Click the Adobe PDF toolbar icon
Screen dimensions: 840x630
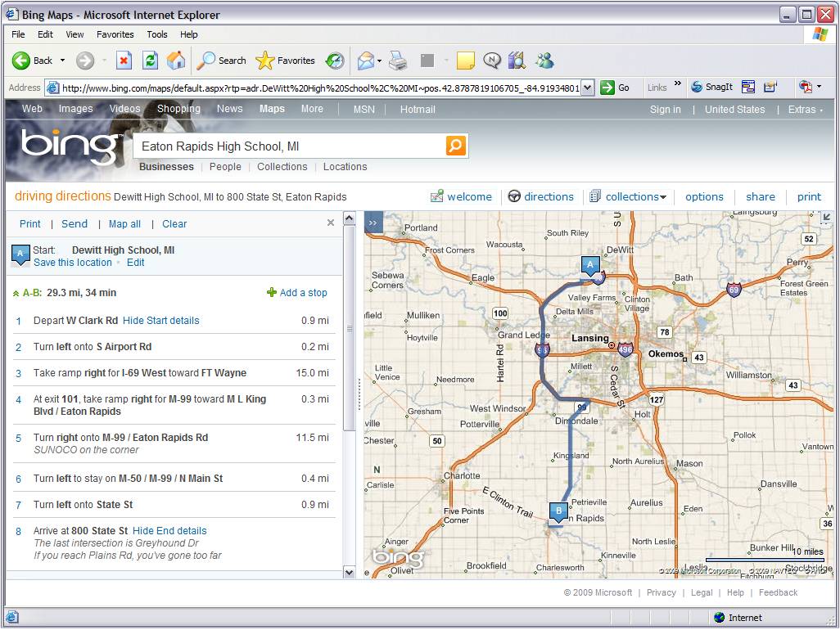click(805, 87)
